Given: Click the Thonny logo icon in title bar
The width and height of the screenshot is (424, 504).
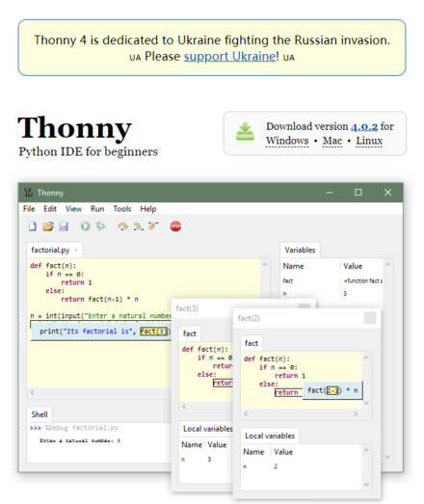Looking at the screenshot, I should [29, 193].
